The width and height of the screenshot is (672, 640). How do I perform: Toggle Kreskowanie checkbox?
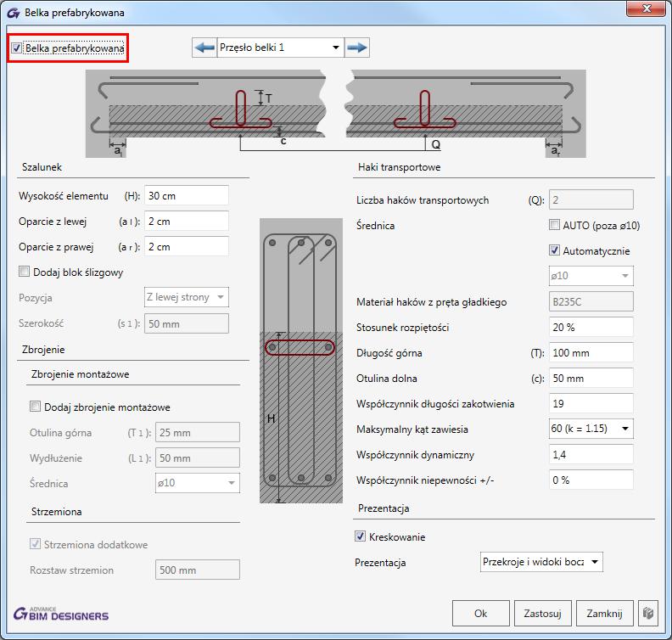click(x=360, y=536)
